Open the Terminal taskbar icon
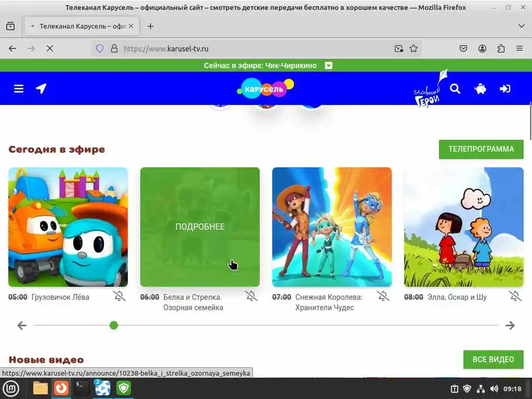 click(82, 388)
